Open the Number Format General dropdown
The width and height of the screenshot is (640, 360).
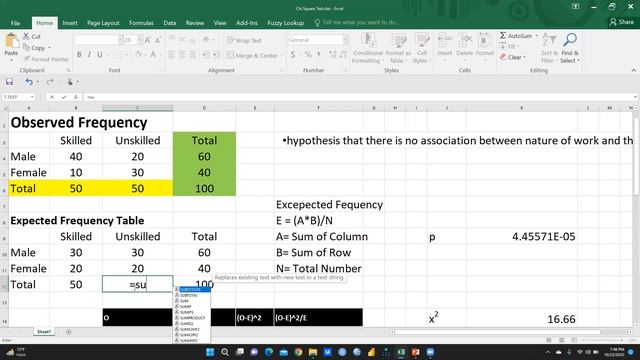(346, 40)
